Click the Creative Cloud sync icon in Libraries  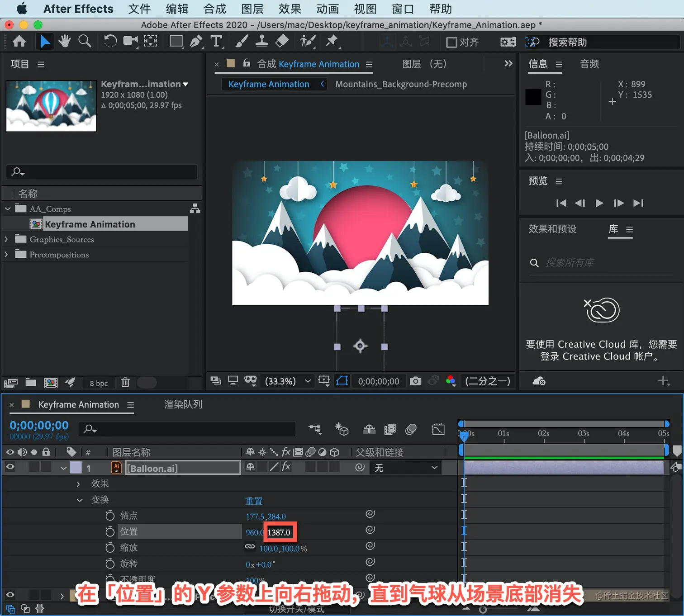(539, 381)
